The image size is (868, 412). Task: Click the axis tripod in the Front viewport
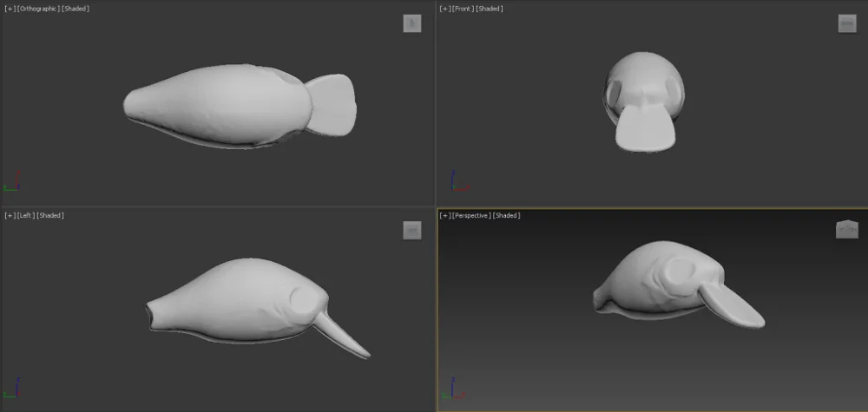click(x=455, y=182)
